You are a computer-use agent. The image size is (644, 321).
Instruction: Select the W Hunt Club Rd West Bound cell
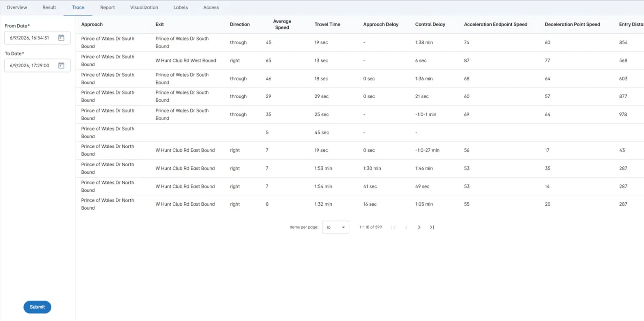click(x=186, y=60)
